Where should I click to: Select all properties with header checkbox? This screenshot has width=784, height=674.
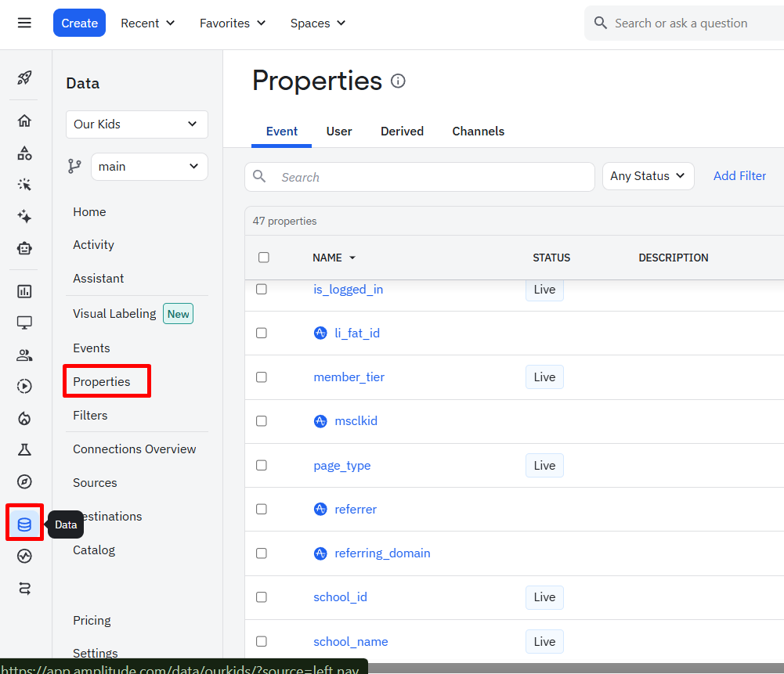click(x=264, y=258)
